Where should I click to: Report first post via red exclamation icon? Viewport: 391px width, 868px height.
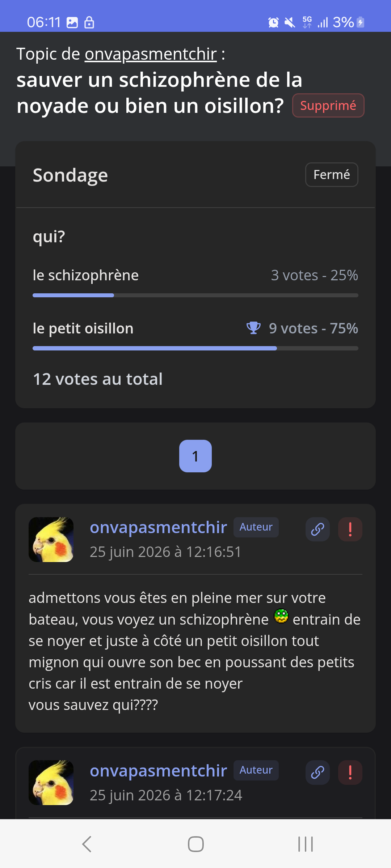pyautogui.click(x=350, y=529)
